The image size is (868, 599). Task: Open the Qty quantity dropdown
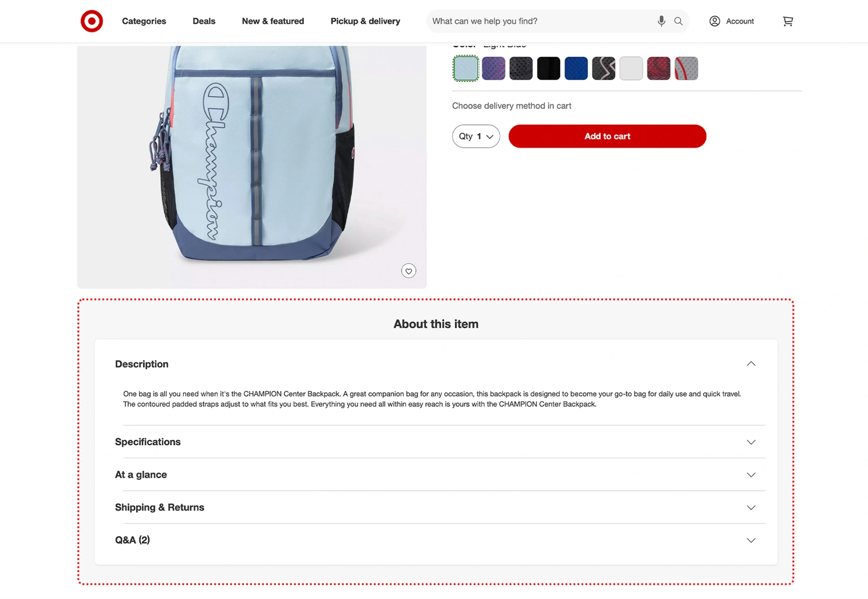pos(476,136)
